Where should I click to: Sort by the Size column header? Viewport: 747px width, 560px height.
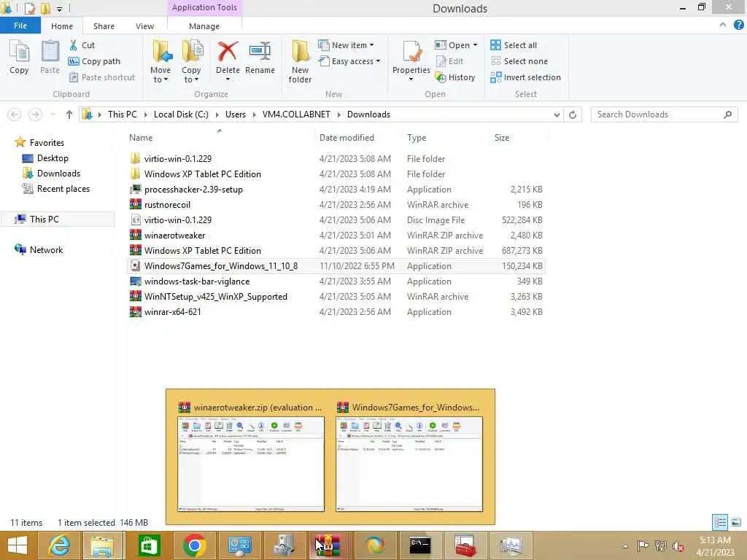[x=519, y=138]
